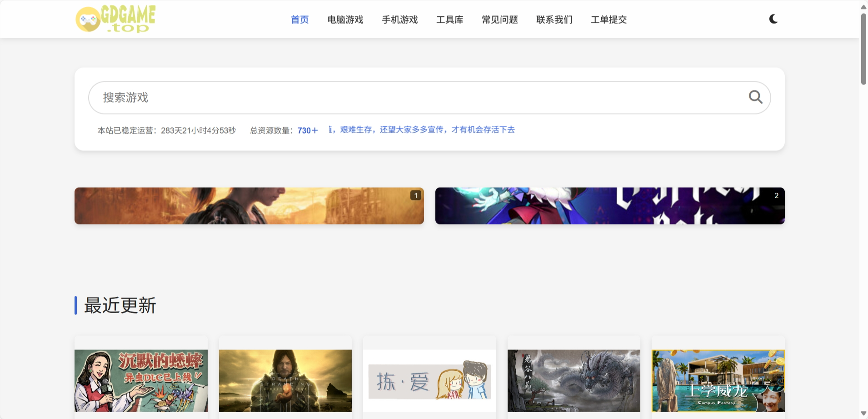Select 首页 in the navigation bar
This screenshot has height=419, width=868.
click(299, 20)
